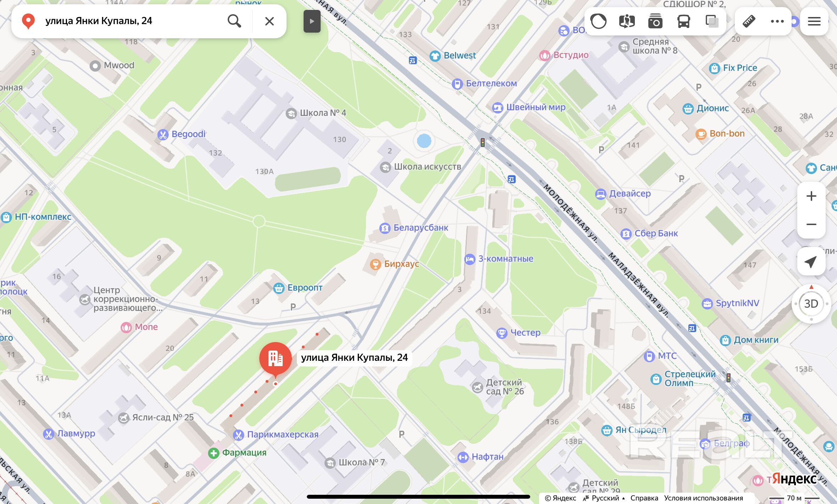The width and height of the screenshot is (837, 504).
Task: Click the search input with улица Янки Купалы
Action: click(133, 21)
